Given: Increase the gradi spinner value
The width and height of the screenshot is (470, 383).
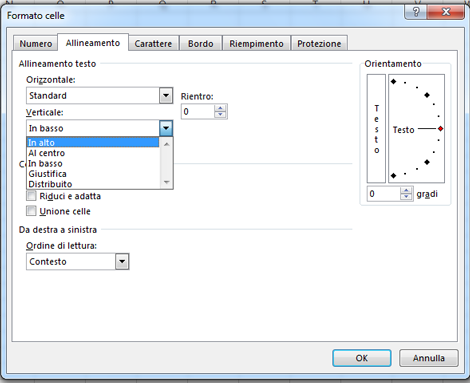Looking at the screenshot, I should click(406, 190).
